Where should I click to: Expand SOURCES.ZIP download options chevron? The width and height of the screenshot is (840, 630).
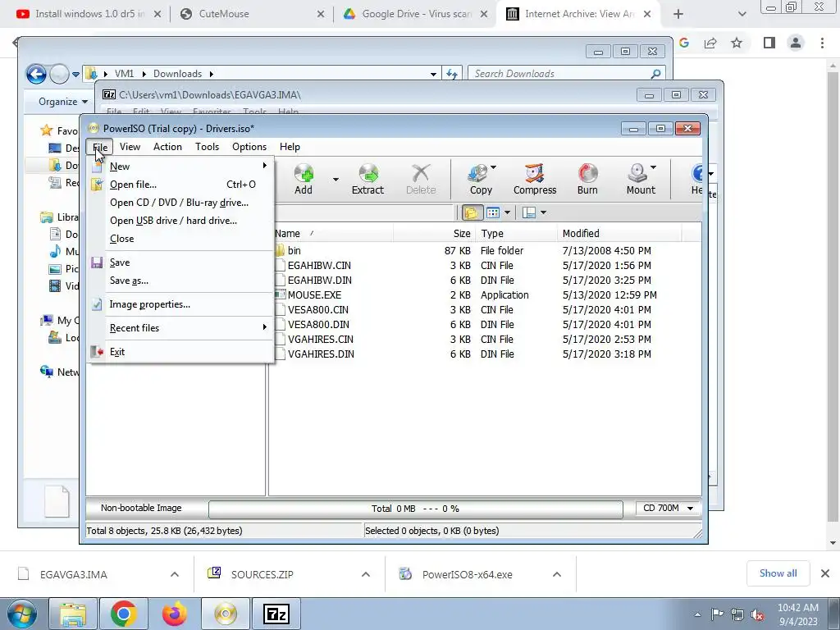(x=365, y=574)
